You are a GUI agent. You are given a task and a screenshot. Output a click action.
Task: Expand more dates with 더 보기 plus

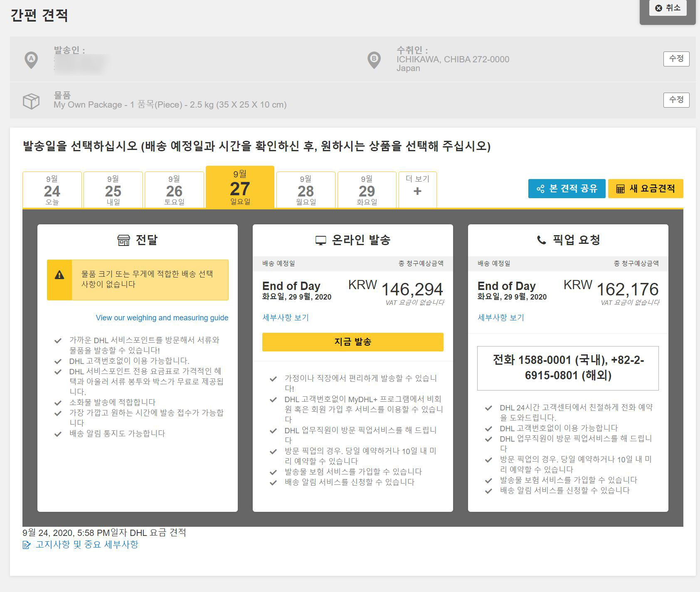(x=417, y=190)
